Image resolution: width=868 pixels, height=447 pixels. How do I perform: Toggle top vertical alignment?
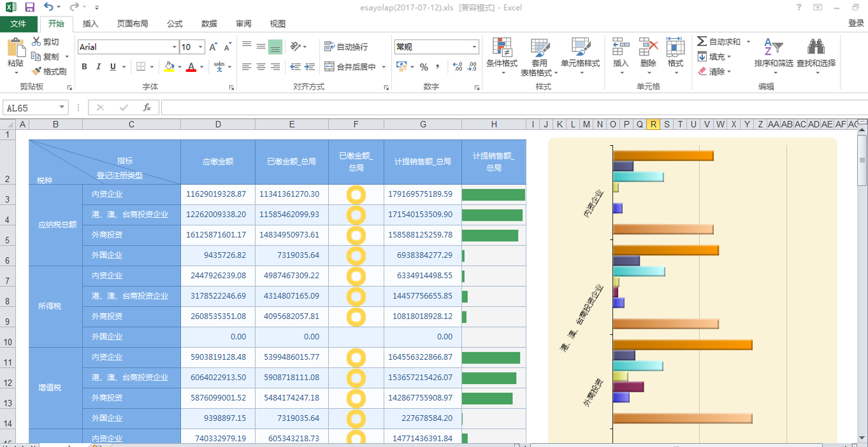[247, 46]
